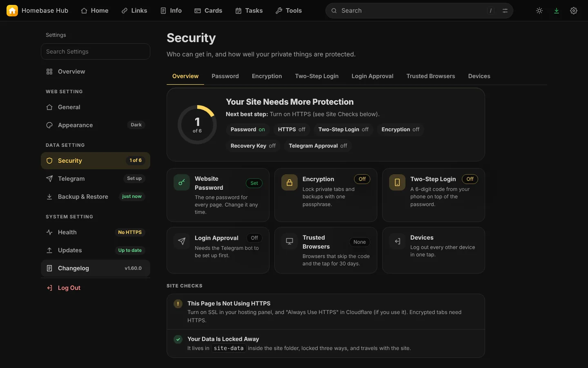Click the 1 of 6 badge beside Security

tap(136, 161)
